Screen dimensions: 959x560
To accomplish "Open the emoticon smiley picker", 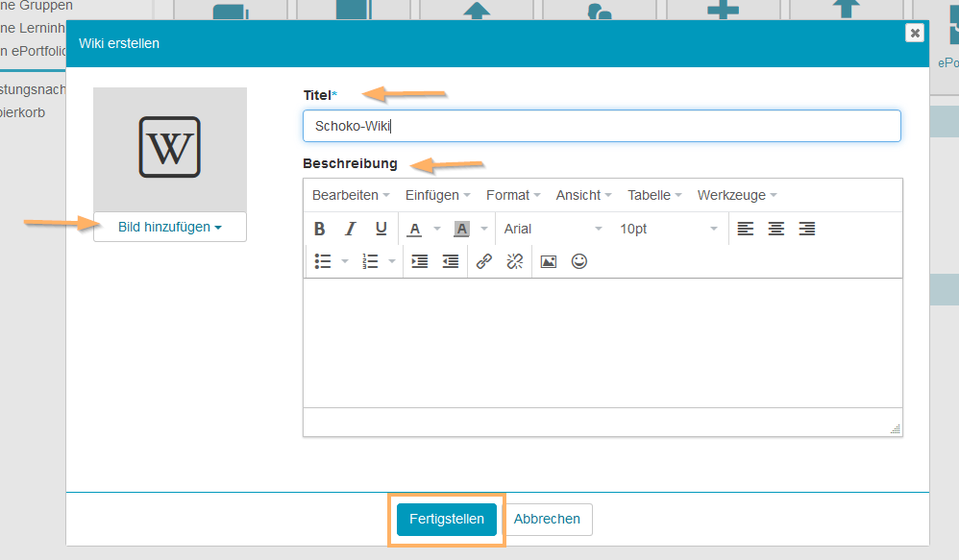I will tap(579, 261).
